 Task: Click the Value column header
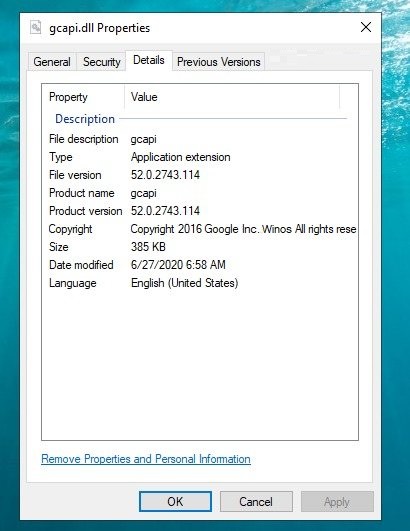(232, 97)
